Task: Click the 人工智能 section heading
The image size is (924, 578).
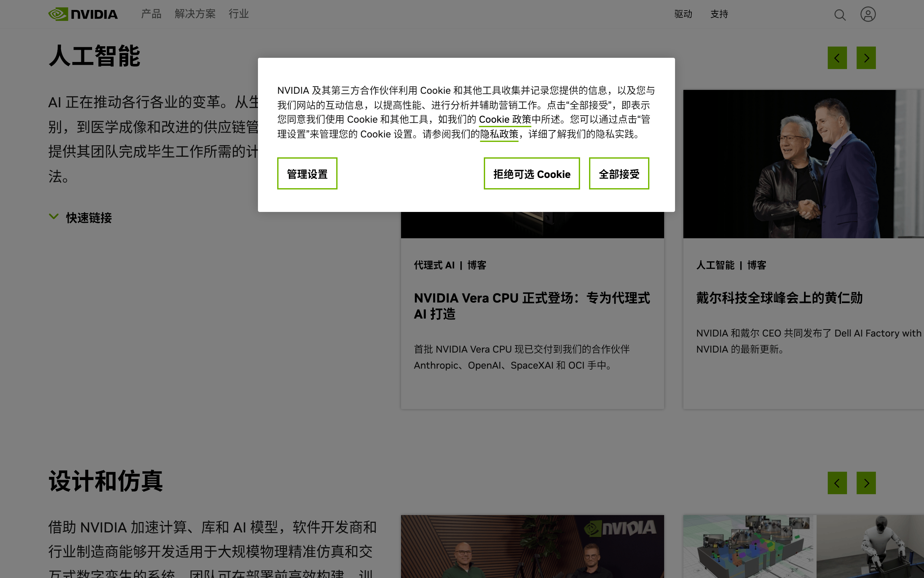Action: (x=95, y=56)
